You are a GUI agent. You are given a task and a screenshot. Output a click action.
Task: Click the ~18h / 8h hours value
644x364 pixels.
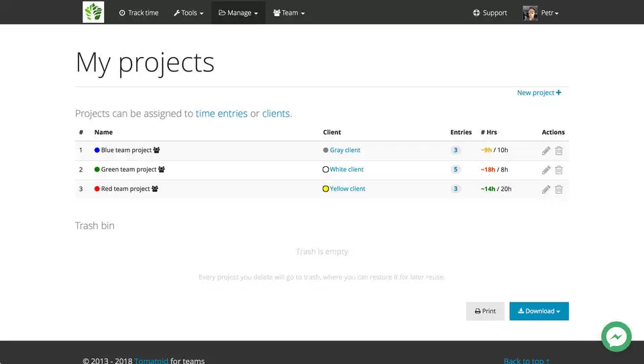point(494,170)
